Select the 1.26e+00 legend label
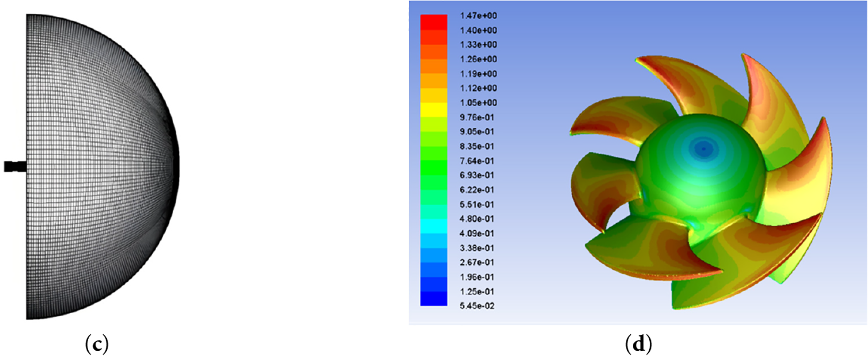 point(478,59)
